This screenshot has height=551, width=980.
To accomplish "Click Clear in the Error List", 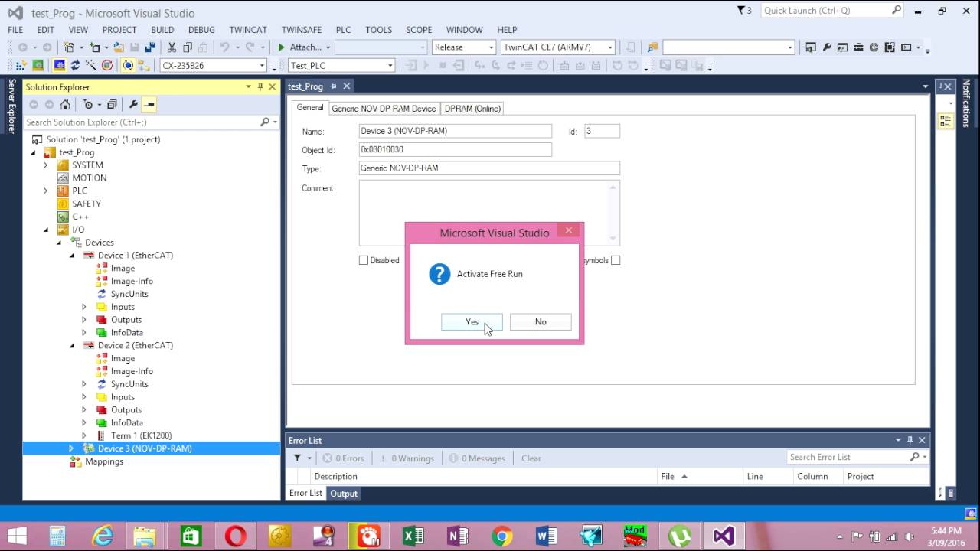I will click(531, 458).
